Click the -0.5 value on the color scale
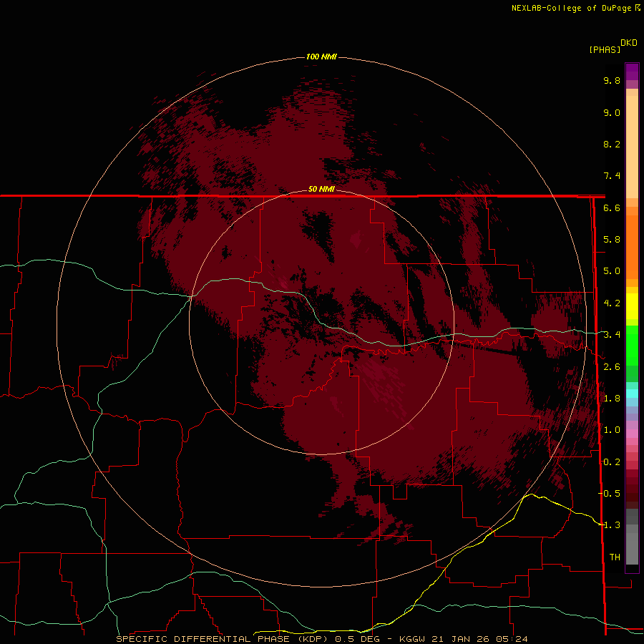Image resolution: width=644 pixels, height=644 pixels. pyautogui.click(x=609, y=493)
